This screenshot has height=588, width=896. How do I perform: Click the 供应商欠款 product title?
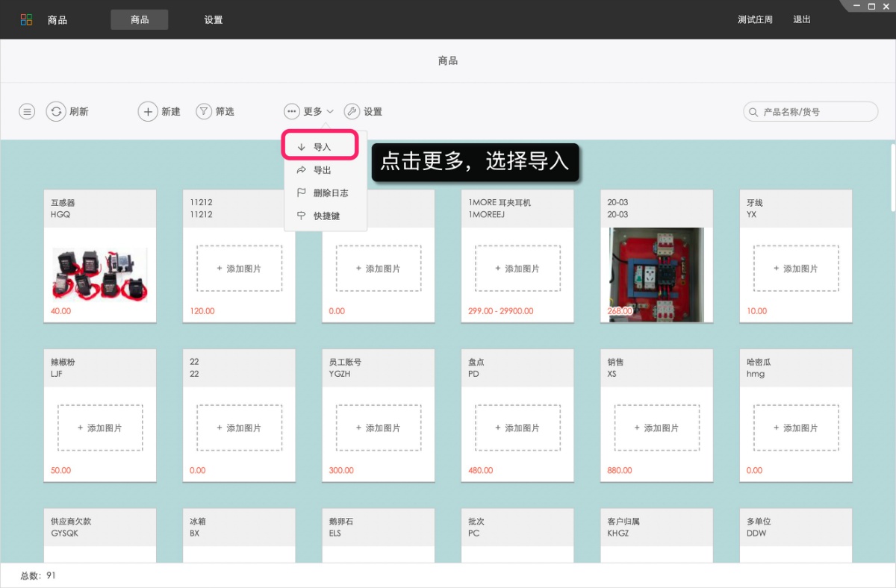[71, 522]
